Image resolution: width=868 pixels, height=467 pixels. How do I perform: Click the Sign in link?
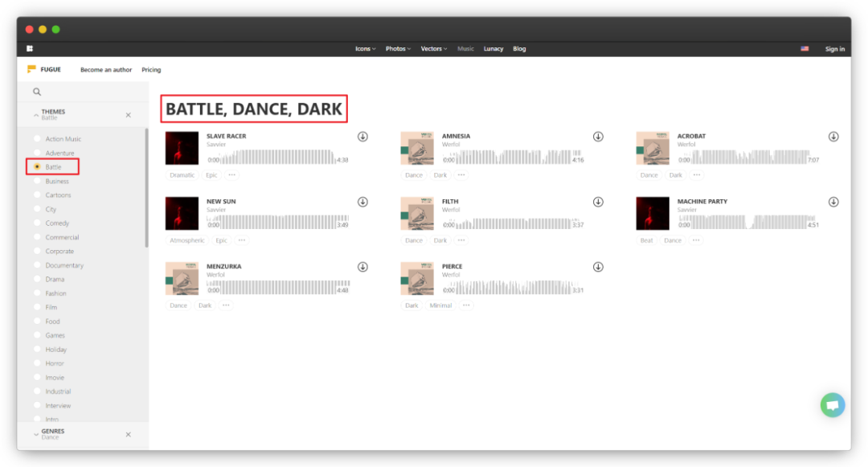coord(835,49)
